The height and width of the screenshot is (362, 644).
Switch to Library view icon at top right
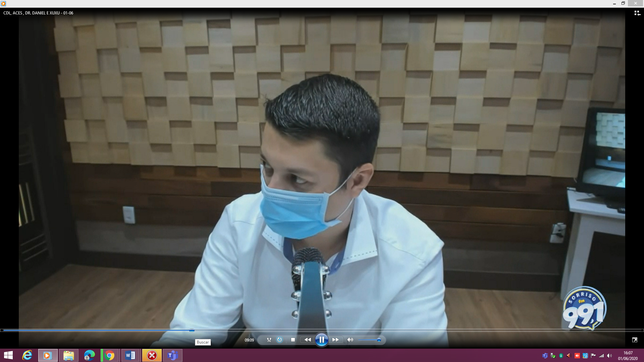(x=637, y=13)
